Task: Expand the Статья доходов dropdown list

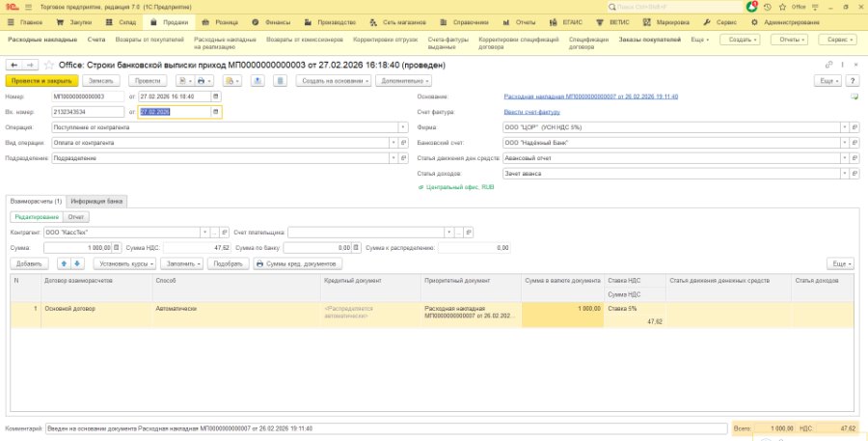Action: click(845, 174)
